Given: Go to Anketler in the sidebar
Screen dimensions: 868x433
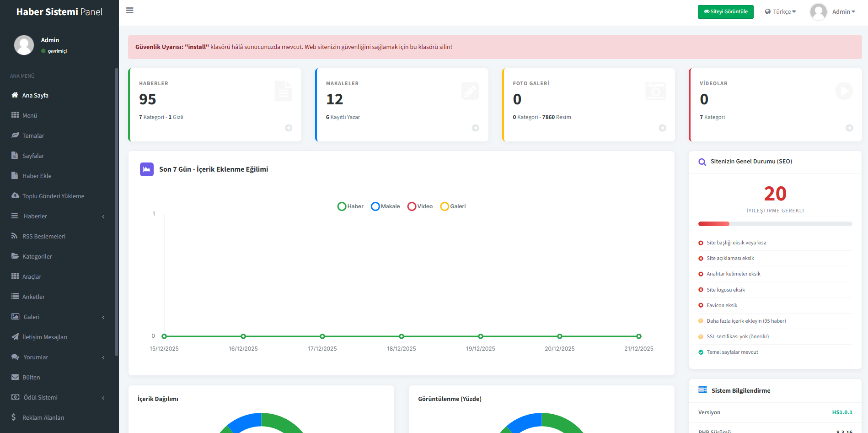Looking at the screenshot, I should [x=33, y=297].
